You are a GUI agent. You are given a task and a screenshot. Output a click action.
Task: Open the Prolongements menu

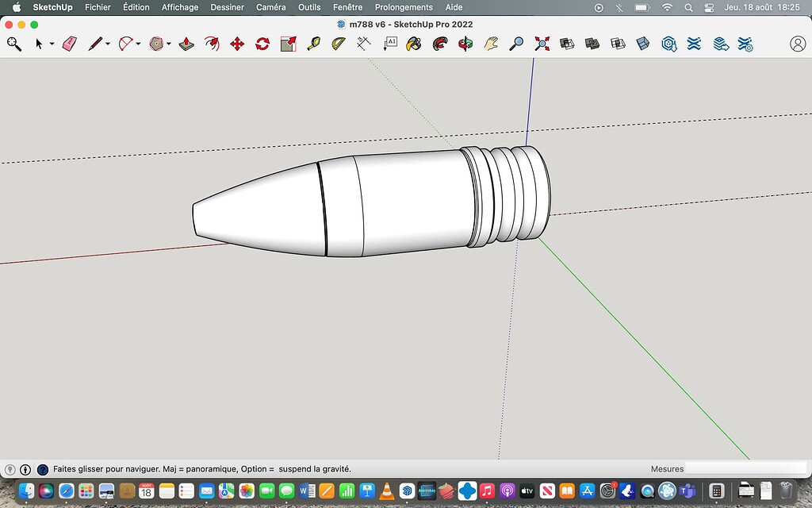[x=403, y=7]
